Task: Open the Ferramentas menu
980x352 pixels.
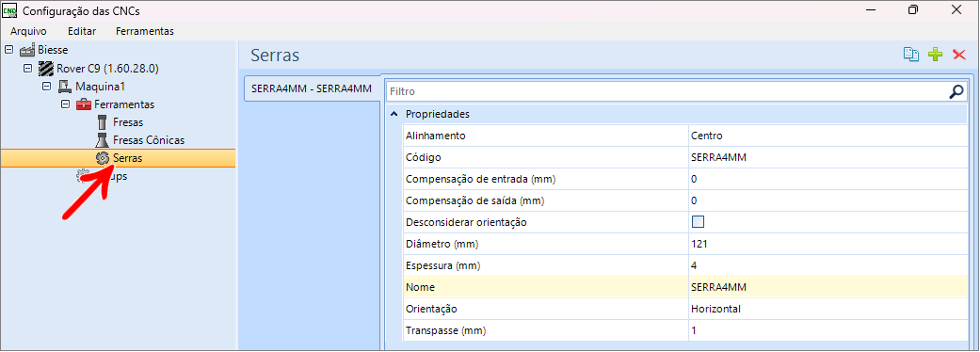Action: [x=145, y=31]
